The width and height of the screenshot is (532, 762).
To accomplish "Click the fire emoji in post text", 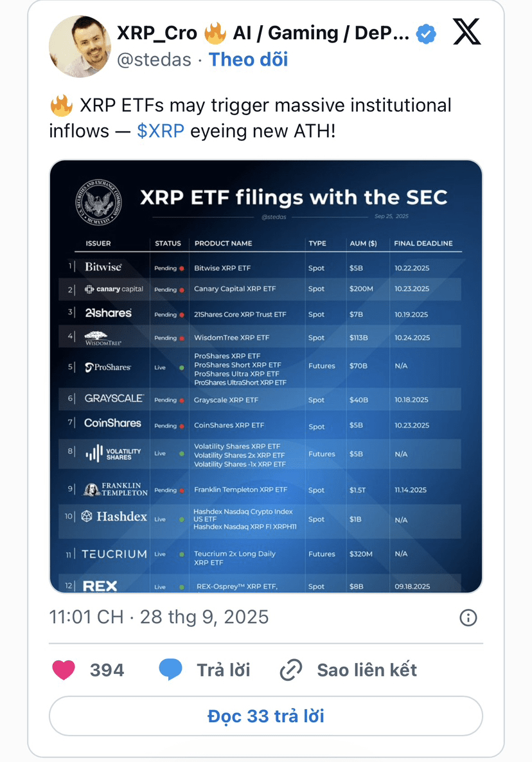I will click(x=62, y=105).
